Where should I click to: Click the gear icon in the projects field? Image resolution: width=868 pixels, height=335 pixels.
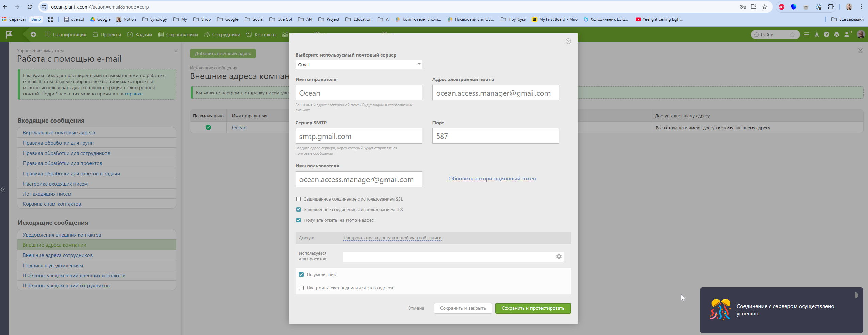tap(559, 256)
